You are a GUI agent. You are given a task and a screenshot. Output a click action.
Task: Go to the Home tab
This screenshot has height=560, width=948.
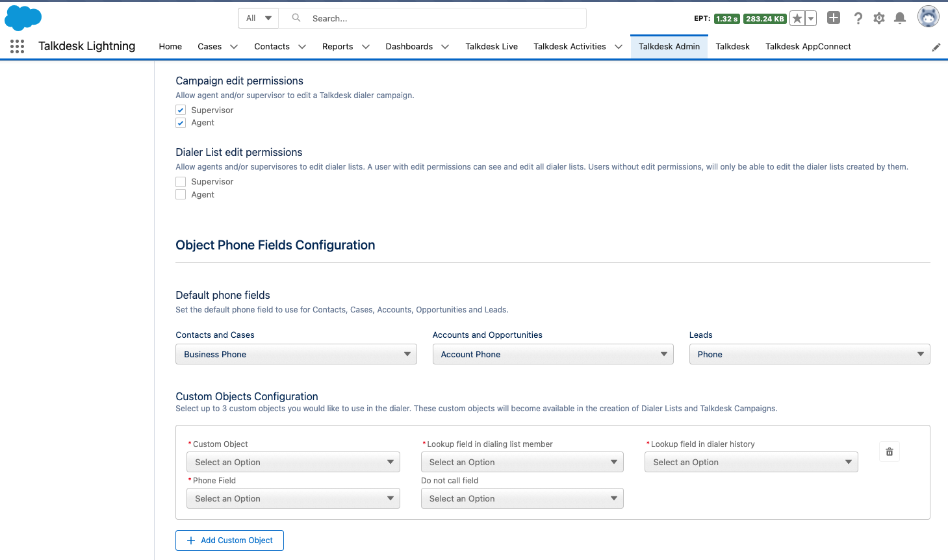click(x=170, y=46)
